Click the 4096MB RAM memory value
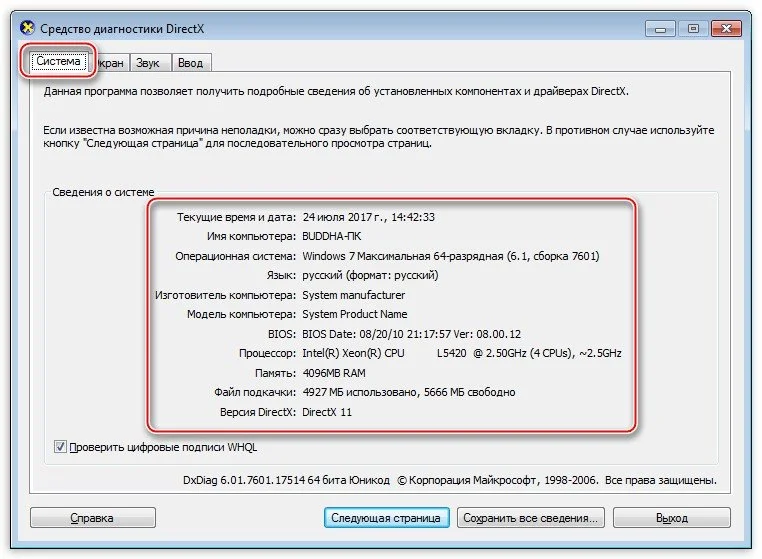This screenshot has width=762, height=559. pyautogui.click(x=334, y=373)
